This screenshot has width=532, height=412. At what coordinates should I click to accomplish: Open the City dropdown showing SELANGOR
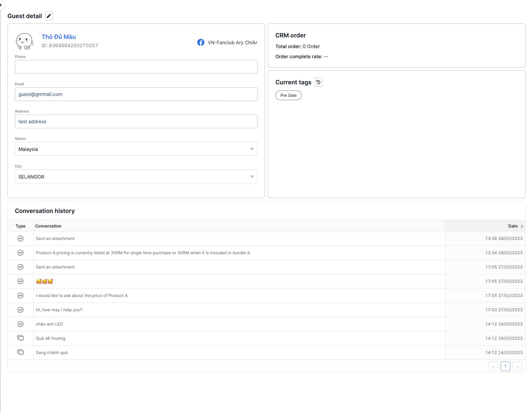pos(136,176)
